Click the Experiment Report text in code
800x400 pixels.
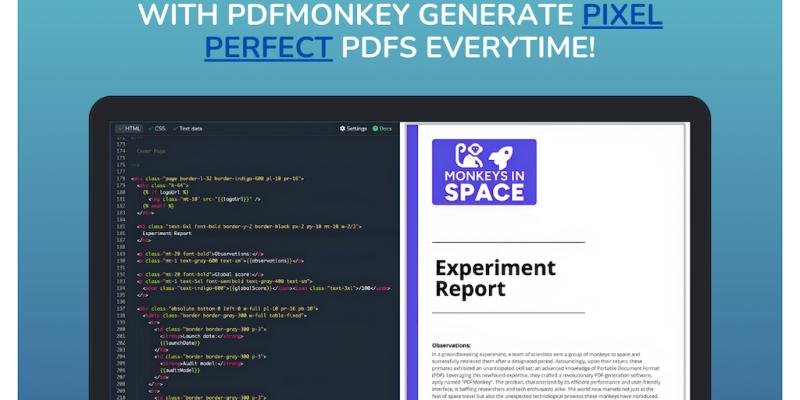click(167, 233)
